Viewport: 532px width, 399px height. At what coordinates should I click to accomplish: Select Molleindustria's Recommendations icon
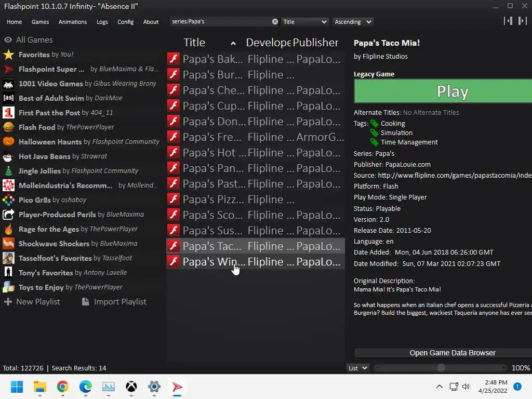coord(8,185)
